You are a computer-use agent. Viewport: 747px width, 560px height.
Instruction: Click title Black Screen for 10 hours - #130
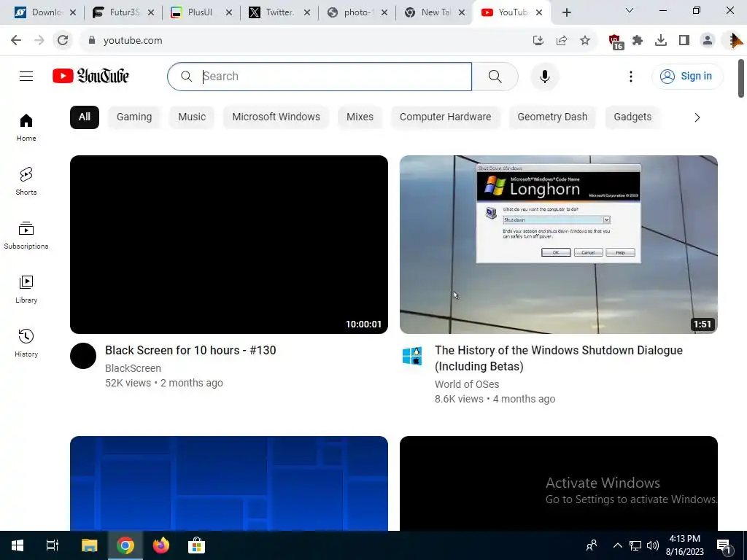click(x=190, y=351)
